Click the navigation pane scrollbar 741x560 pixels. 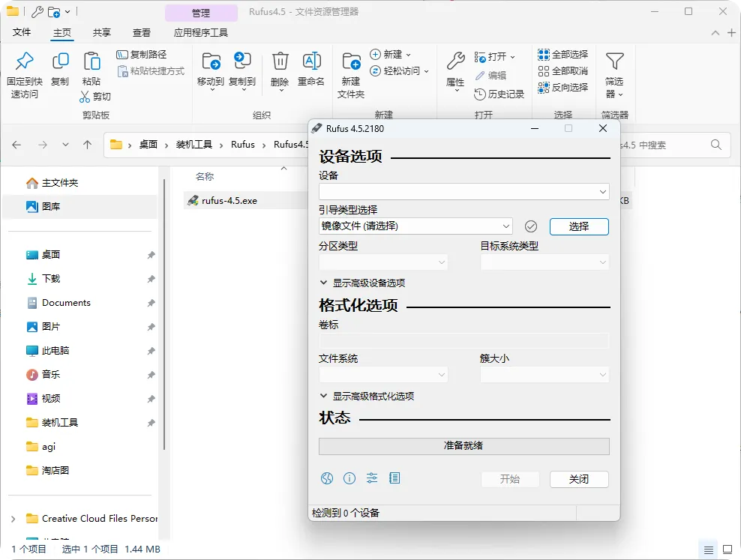[164, 314]
